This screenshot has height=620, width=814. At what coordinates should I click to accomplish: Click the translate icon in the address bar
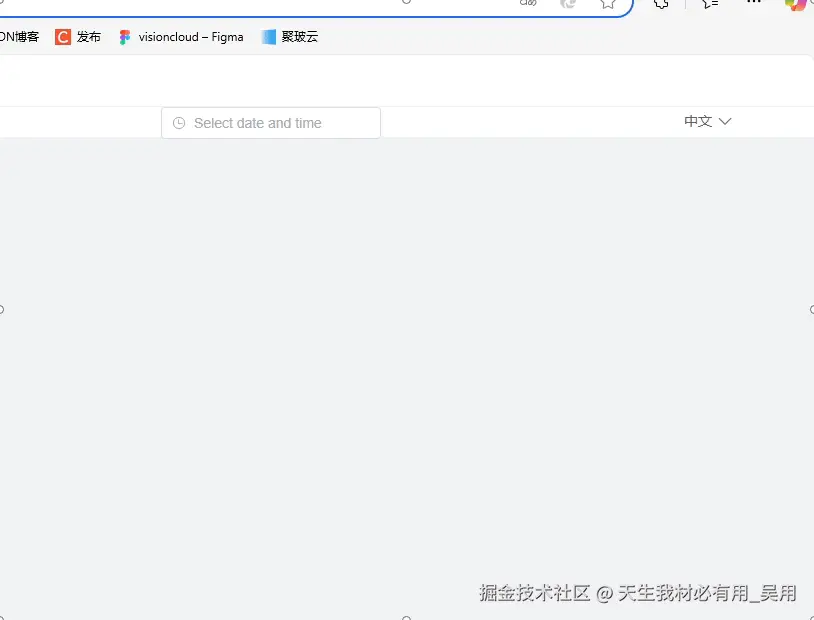coord(528,4)
